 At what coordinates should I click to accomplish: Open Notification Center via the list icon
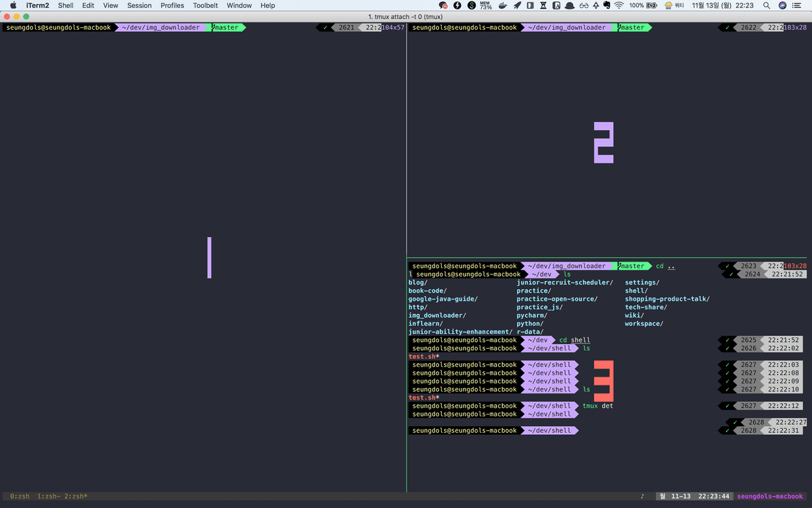pyautogui.click(x=797, y=5)
